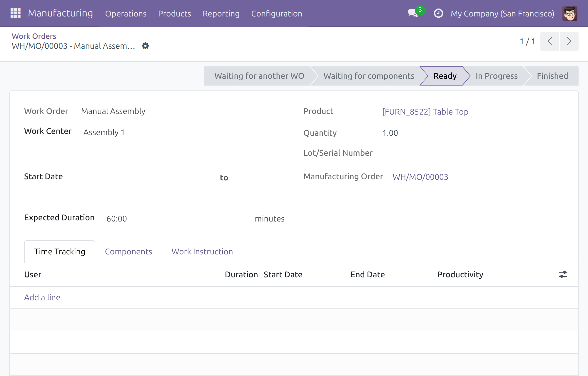Set status to In Progress
Viewport: 588px width, 376px height.
point(497,76)
